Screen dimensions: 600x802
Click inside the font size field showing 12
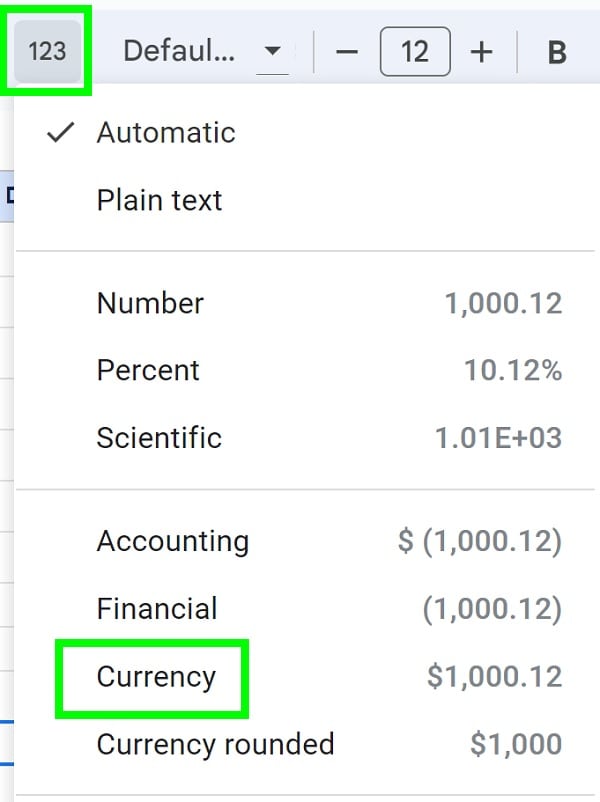point(415,50)
